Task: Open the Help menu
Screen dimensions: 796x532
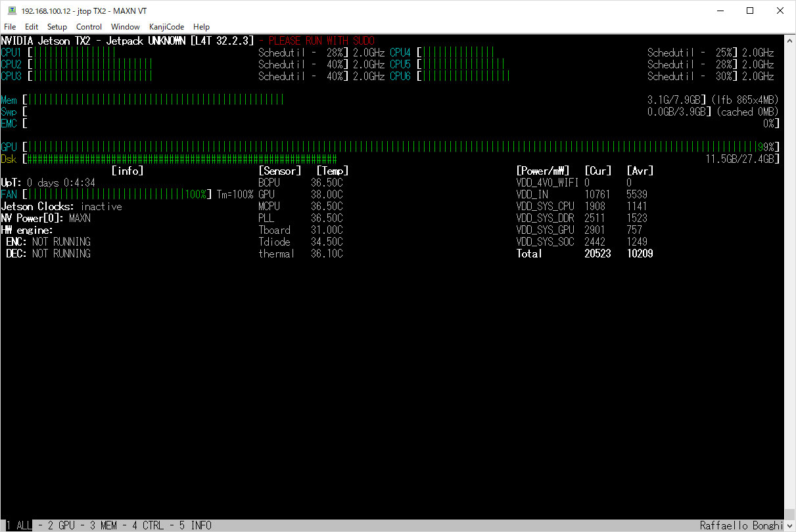Action: (202, 27)
